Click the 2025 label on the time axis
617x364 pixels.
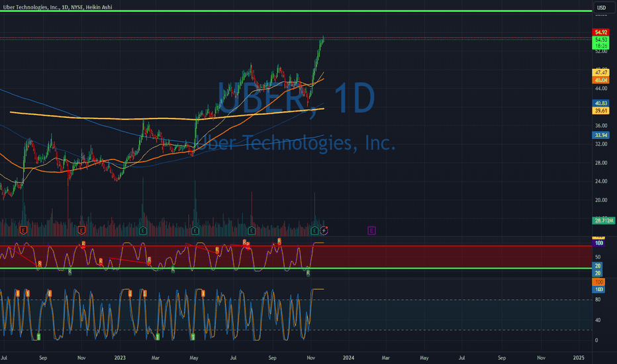[579, 357]
